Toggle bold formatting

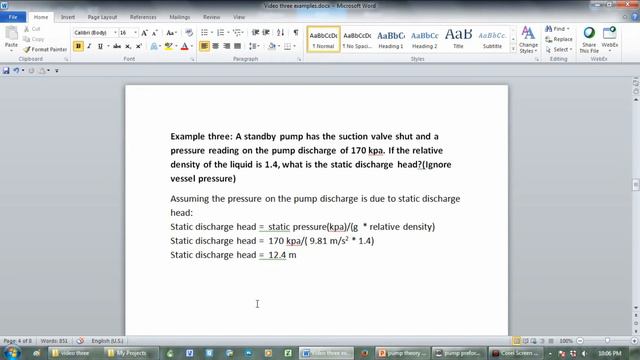point(78,46)
